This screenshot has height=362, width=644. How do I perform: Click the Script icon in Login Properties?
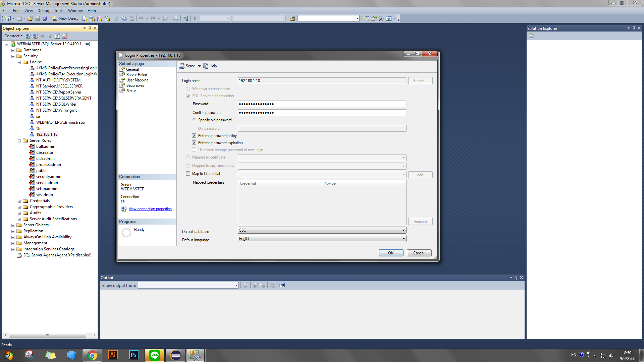[182, 66]
